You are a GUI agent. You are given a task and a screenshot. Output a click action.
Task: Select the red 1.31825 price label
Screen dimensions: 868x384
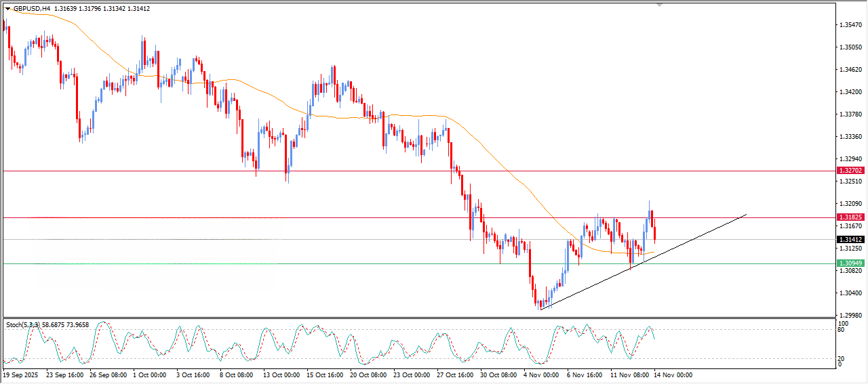coord(850,217)
